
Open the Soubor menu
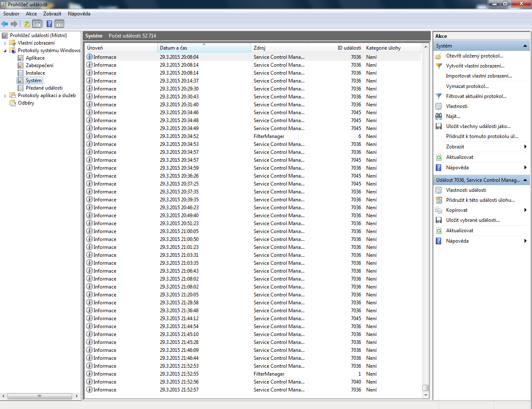pos(11,14)
